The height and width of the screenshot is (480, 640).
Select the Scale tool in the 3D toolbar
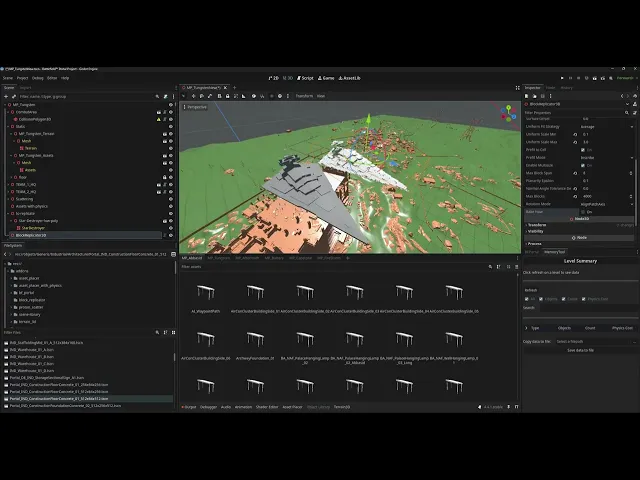(210, 96)
